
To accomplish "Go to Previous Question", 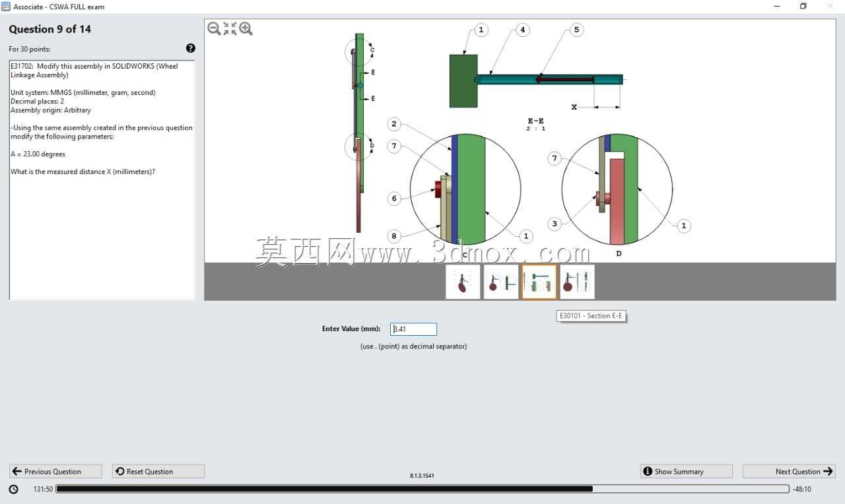I will 55,471.
